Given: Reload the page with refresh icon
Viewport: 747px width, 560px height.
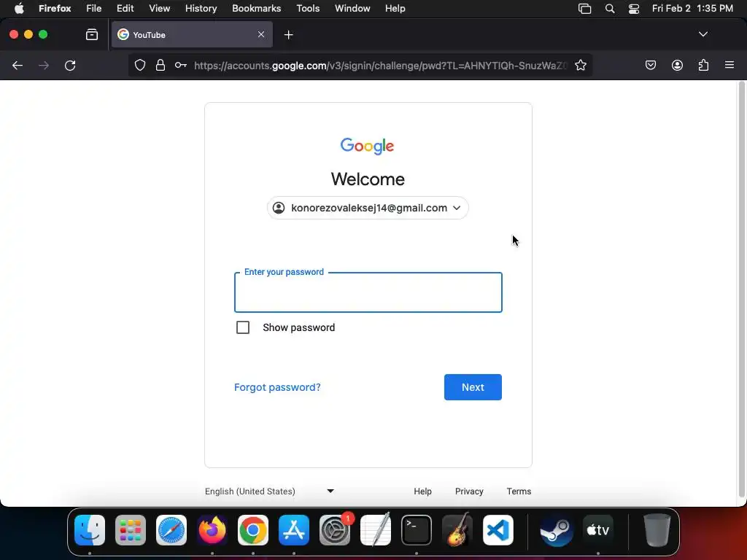Looking at the screenshot, I should click(x=70, y=65).
